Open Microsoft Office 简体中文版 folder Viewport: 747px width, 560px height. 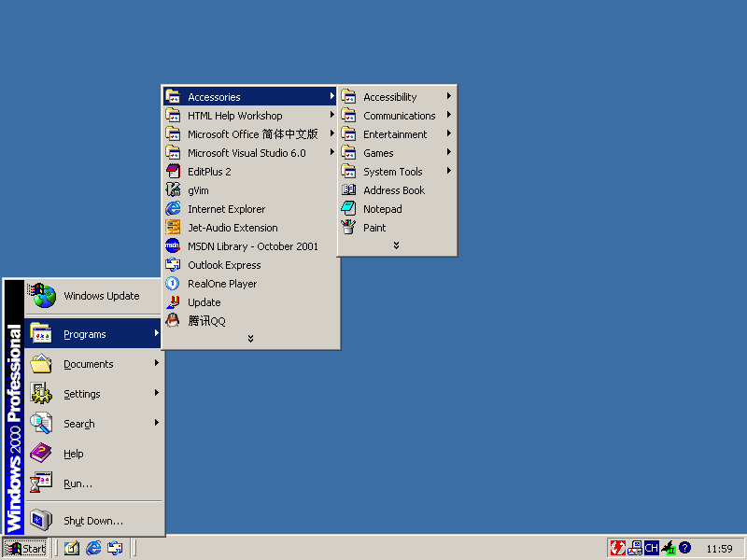pyautogui.click(x=250, y=134)
